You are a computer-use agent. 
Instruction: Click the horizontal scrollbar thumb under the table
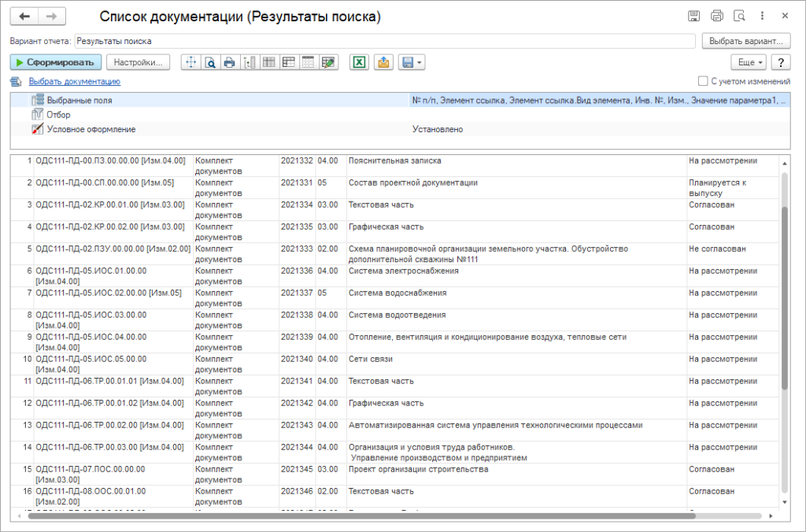pyautogui.click(x=361, y=515)
